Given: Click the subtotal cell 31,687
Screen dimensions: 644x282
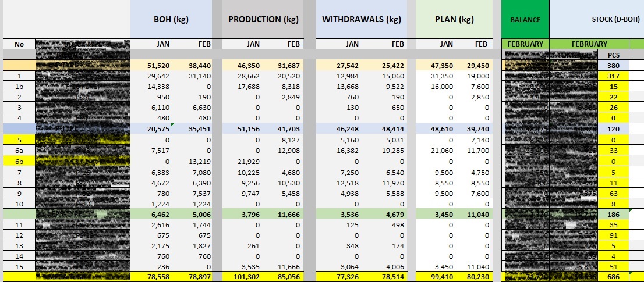Looking at the screenshot, I should click(x=289, y=65).
